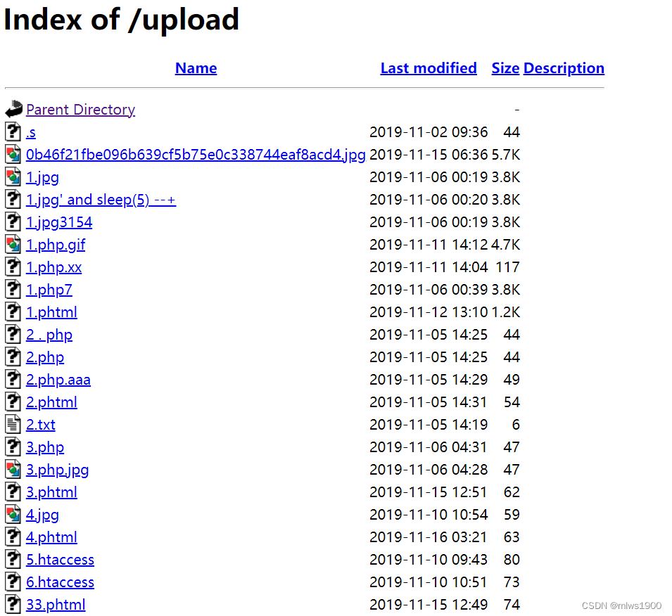Image resolution: width=672 pixels, height=616 pixels.
Task: Click the Index of /upload heading
Action: point(121,20)
